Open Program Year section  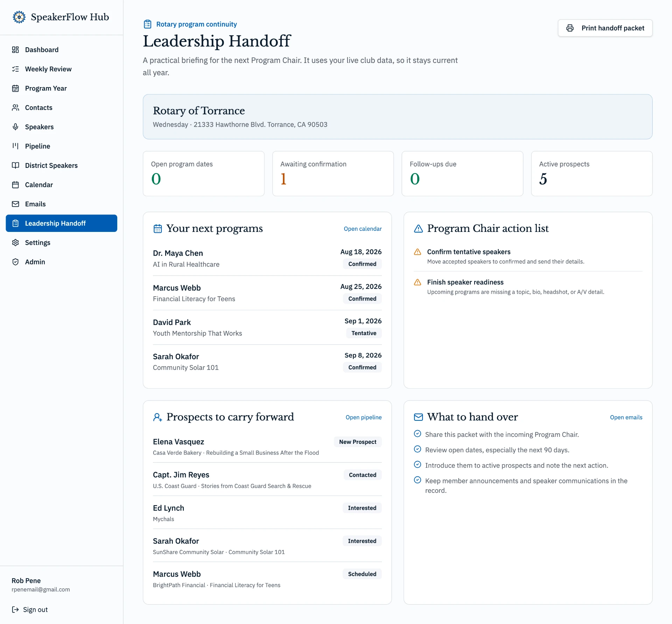(62, 88)
